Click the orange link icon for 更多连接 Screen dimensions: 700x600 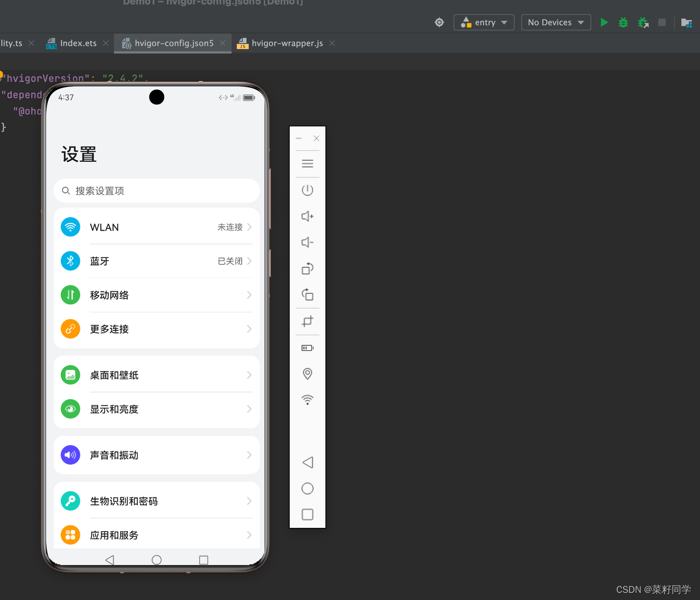(71, 329)
